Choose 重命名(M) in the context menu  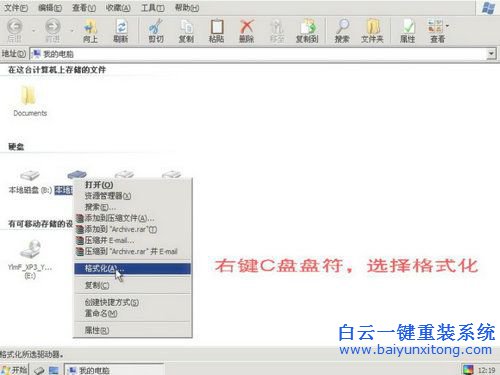coord(132,313)
